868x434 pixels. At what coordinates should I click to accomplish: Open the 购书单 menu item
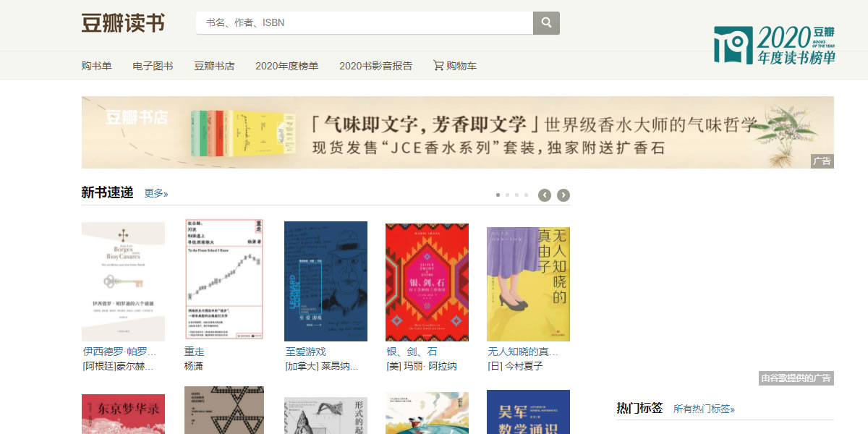pyautogui.click(x=97, y=66)
